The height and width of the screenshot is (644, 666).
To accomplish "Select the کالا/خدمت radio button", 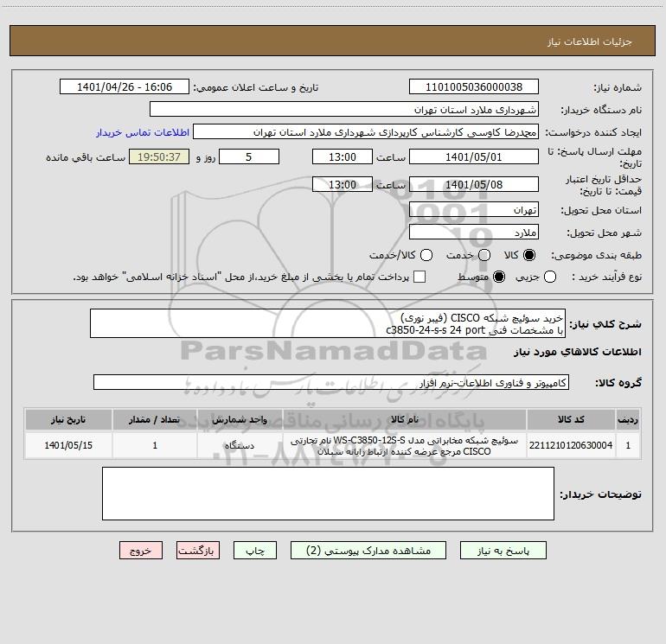I will (426, 255).
